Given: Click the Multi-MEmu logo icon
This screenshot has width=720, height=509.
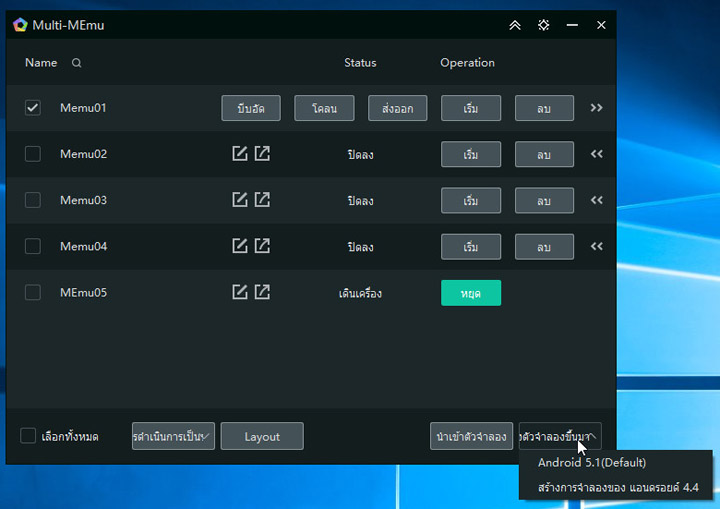Looking at the screenshot, I should coord(20,25).
